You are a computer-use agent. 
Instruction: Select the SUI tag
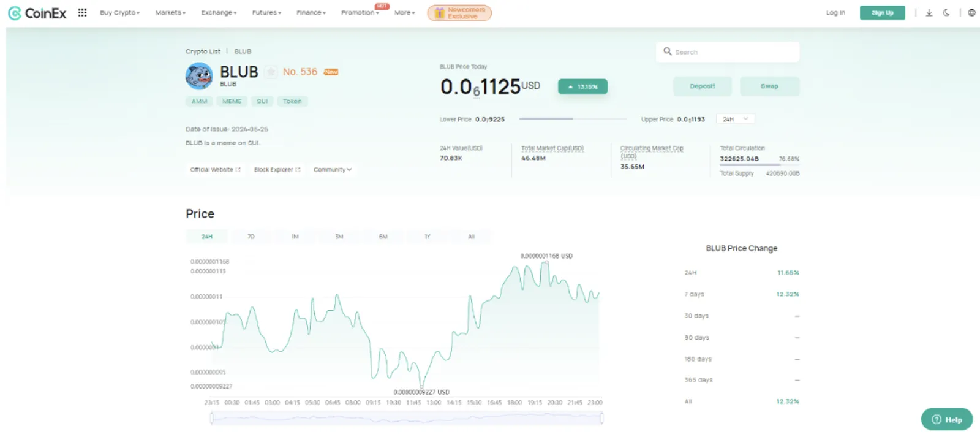[262, 101]
